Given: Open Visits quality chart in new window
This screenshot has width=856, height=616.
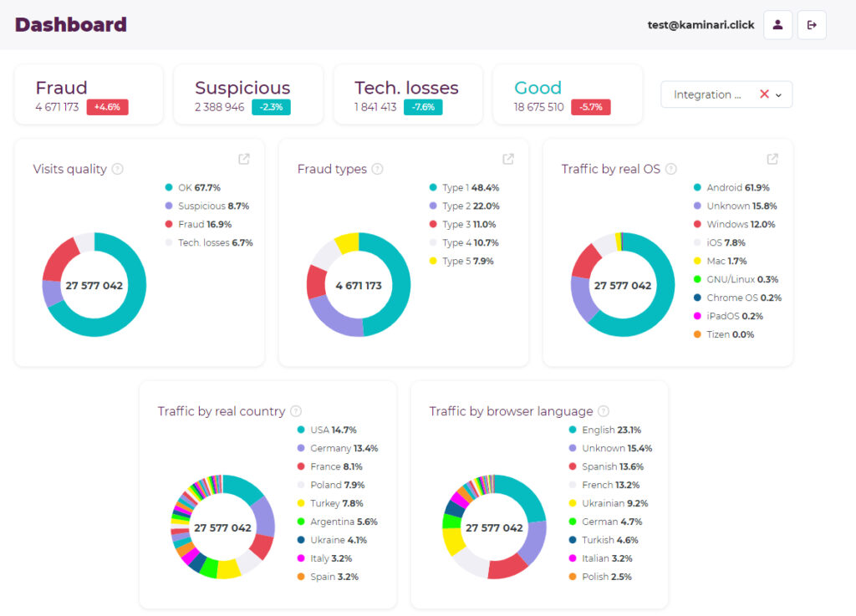Looking at the screenshot, I should click(244, 159).
